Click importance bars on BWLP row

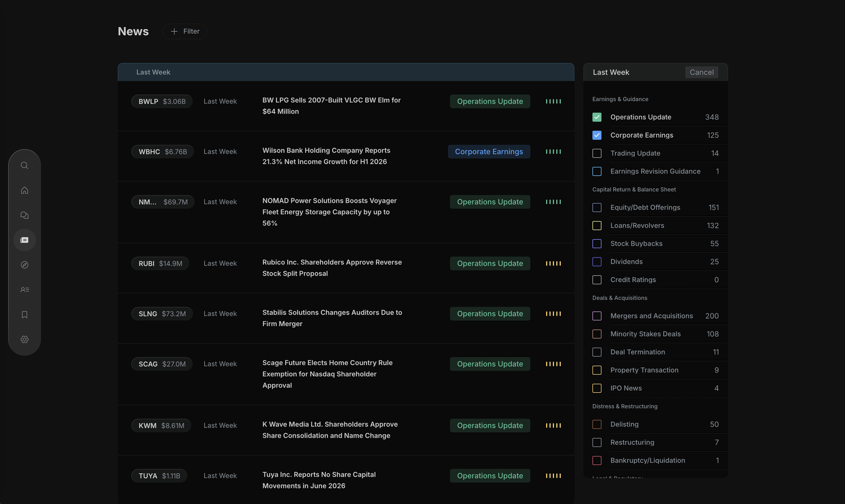(x=553, y=101)
